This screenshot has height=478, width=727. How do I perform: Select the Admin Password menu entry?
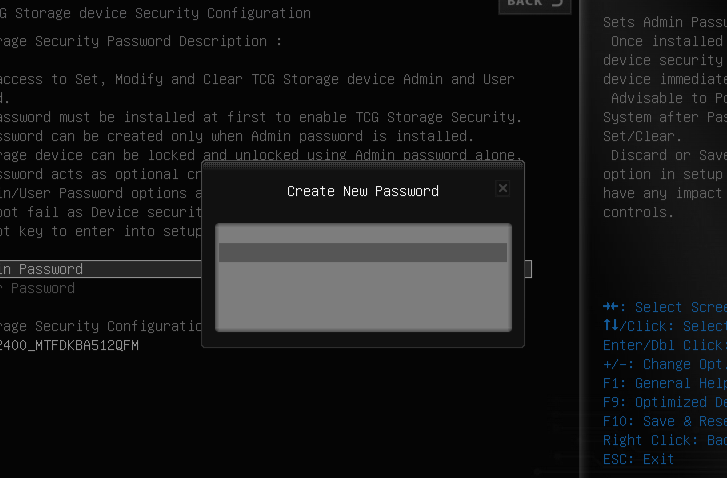point(42,269)
